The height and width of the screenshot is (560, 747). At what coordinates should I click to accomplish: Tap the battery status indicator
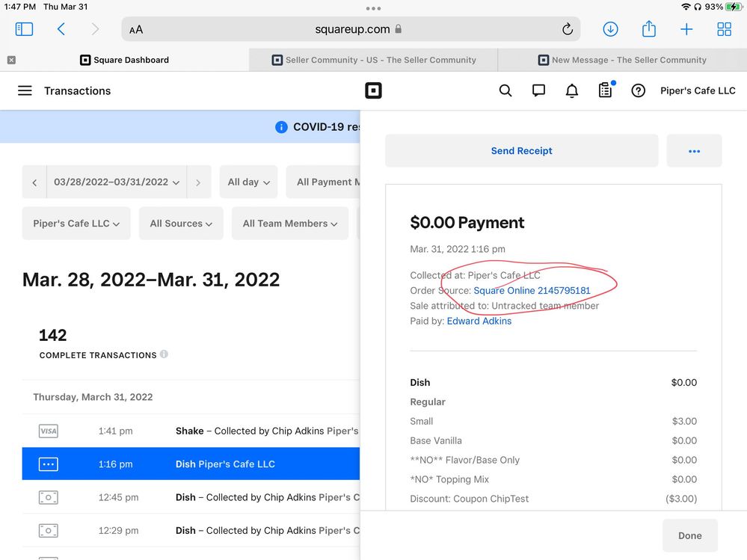point(734,7)
